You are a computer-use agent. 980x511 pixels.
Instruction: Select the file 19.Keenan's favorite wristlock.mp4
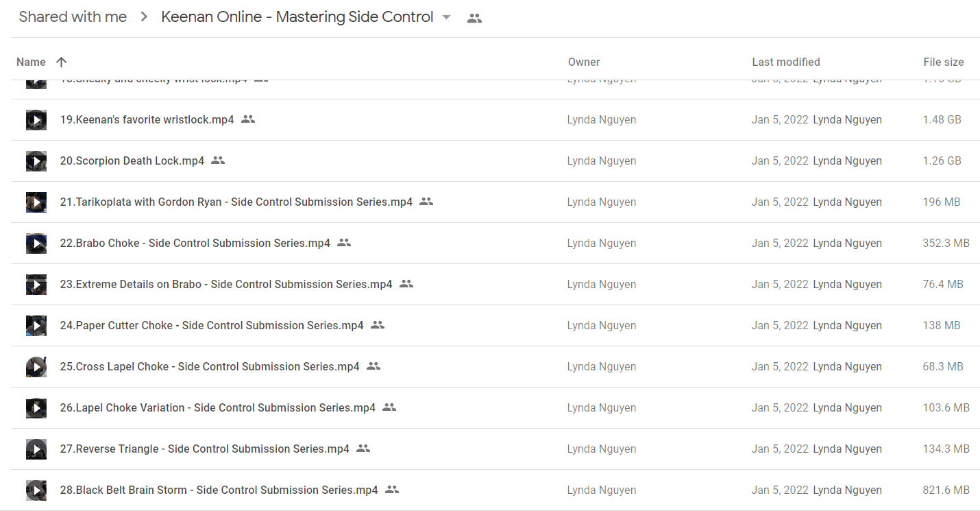[x=147, y=119]
